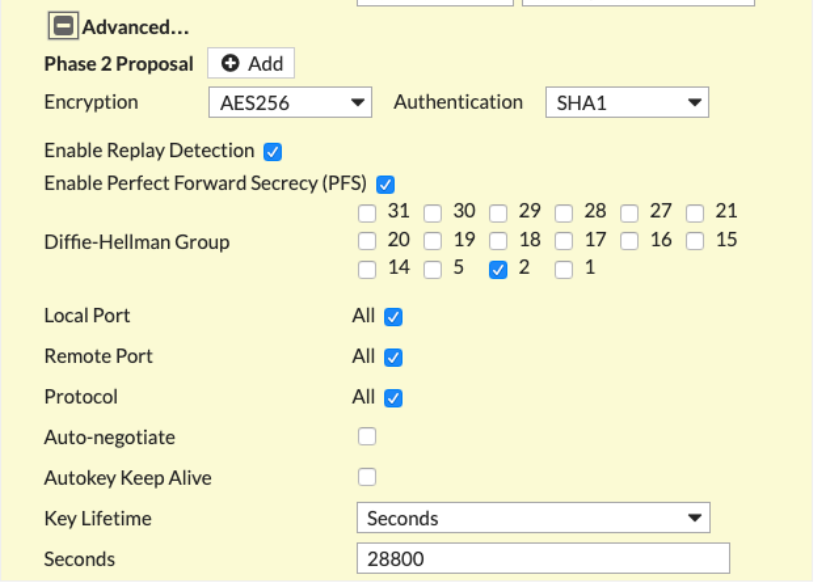Disable the Enable Replay Detection checkbox
This screenshot has height=584, width=822.
[x=272, y=152]
